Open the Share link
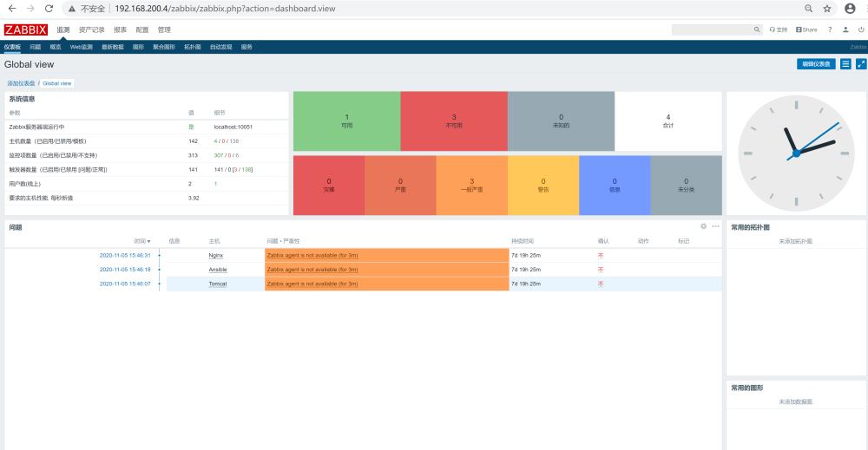The image size is (868, 450). coord(806,29)
